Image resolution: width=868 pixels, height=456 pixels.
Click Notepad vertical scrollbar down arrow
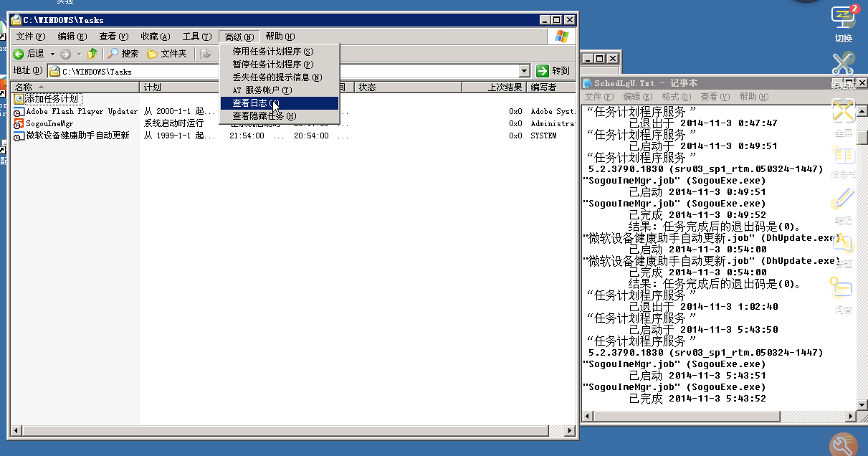pos(862,404)
